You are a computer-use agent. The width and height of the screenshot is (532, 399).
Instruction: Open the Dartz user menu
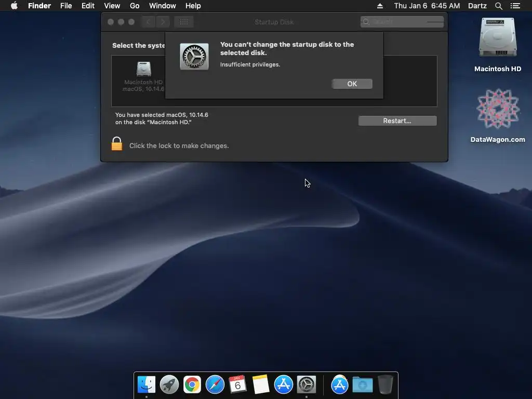click(x=477, y=6)
